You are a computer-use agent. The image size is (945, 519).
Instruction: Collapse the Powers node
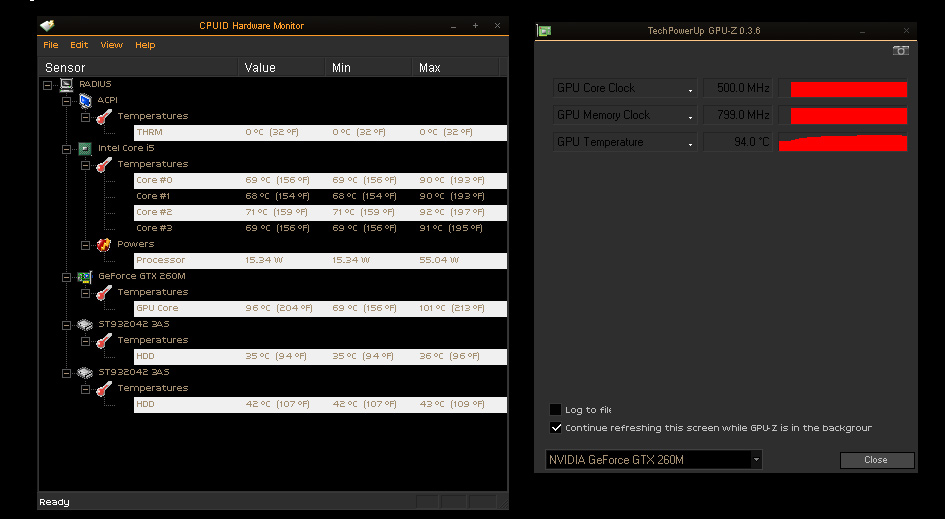(x=86, y=245)
